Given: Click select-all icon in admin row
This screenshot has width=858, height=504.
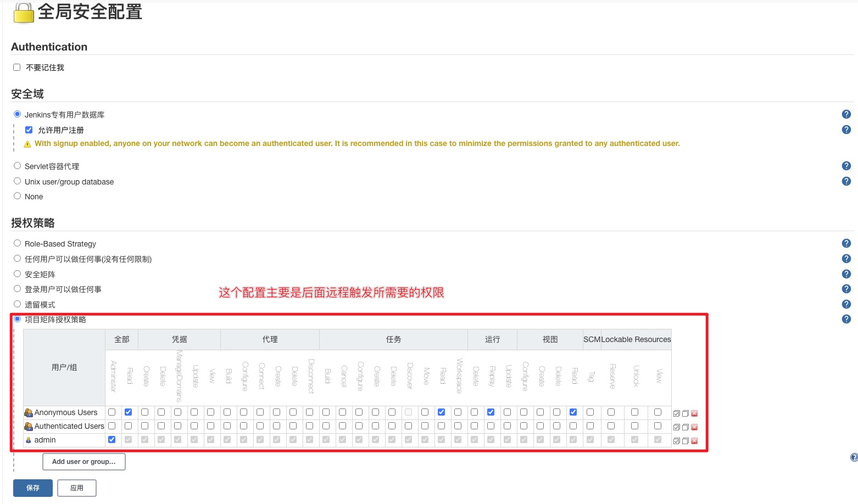Looking at the screenshot, I should click(677, 441).
